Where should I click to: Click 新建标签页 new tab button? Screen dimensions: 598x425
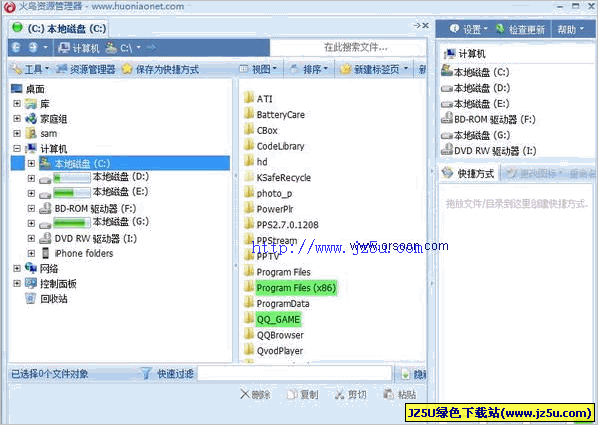370,69
